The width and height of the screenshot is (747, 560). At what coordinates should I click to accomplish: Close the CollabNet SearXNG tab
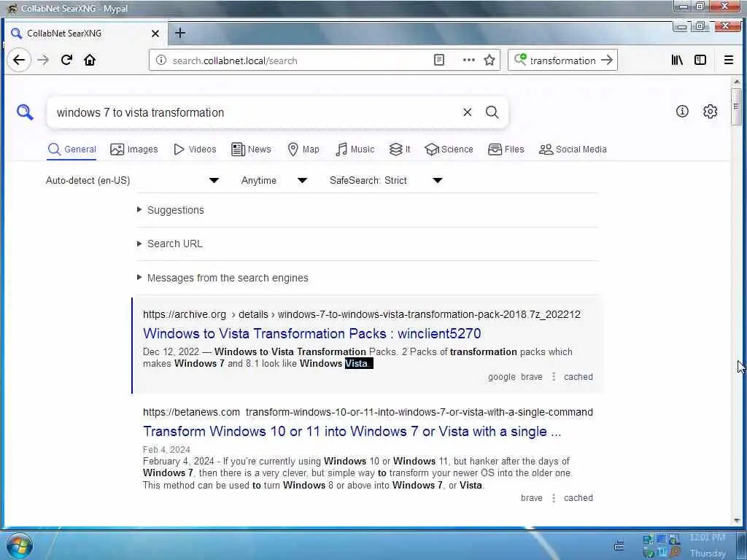tap(155, 34)
